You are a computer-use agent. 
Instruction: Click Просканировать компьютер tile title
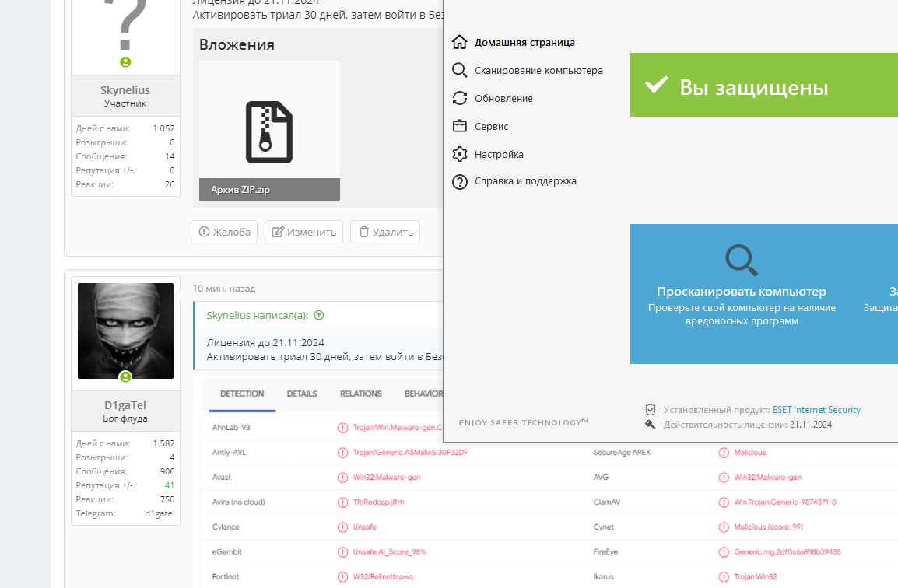click(x=742, y=292)
